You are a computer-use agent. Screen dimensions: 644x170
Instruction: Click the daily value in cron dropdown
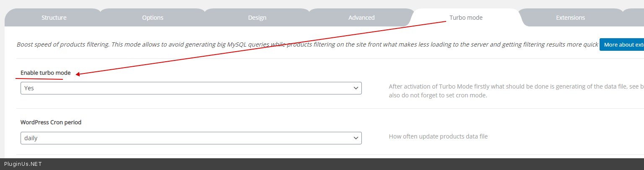click(x=31, y=138)
